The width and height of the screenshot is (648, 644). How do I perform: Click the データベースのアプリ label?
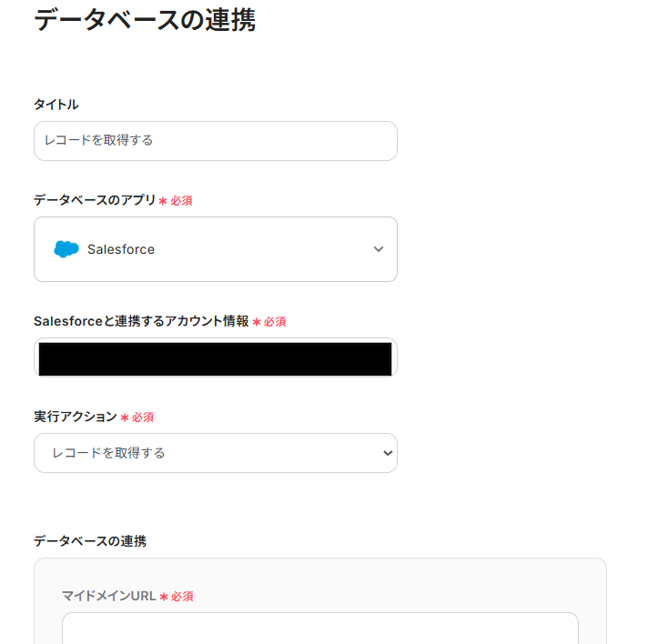click(95, 200)
